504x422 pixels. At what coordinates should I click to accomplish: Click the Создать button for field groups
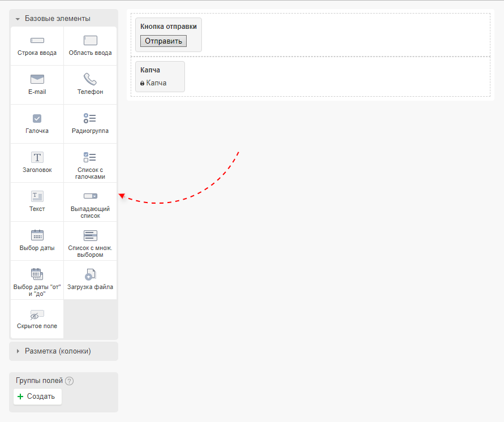37,397
